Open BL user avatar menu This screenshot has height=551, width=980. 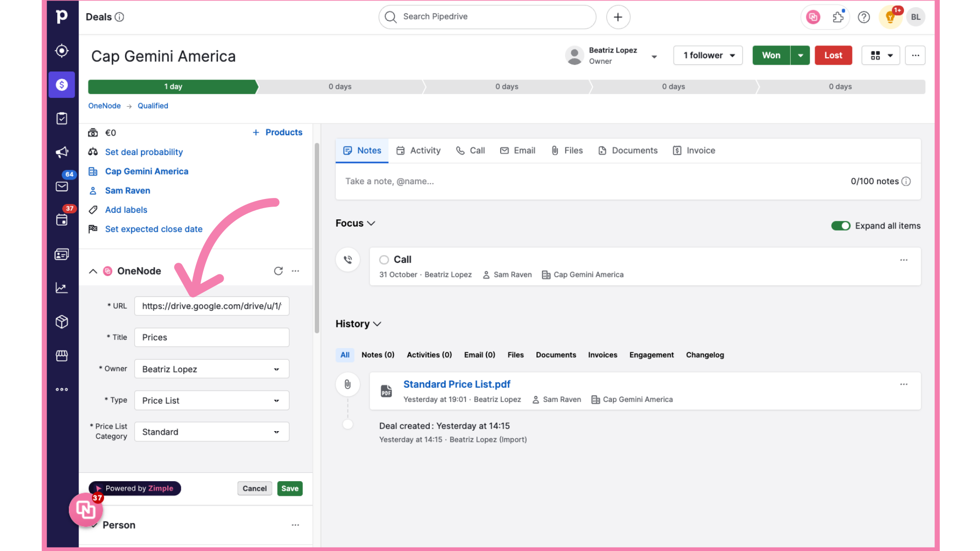pyautogui.click(x=916, y=17)
